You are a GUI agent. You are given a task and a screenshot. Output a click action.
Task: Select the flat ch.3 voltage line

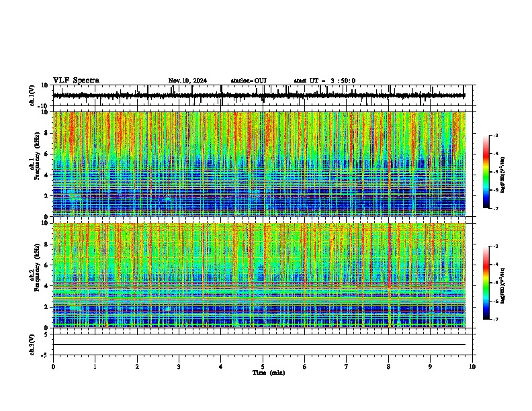(x=259, y=345)
